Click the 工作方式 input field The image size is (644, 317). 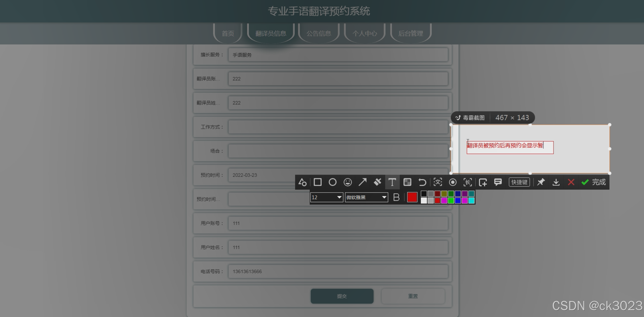point(338,127)
